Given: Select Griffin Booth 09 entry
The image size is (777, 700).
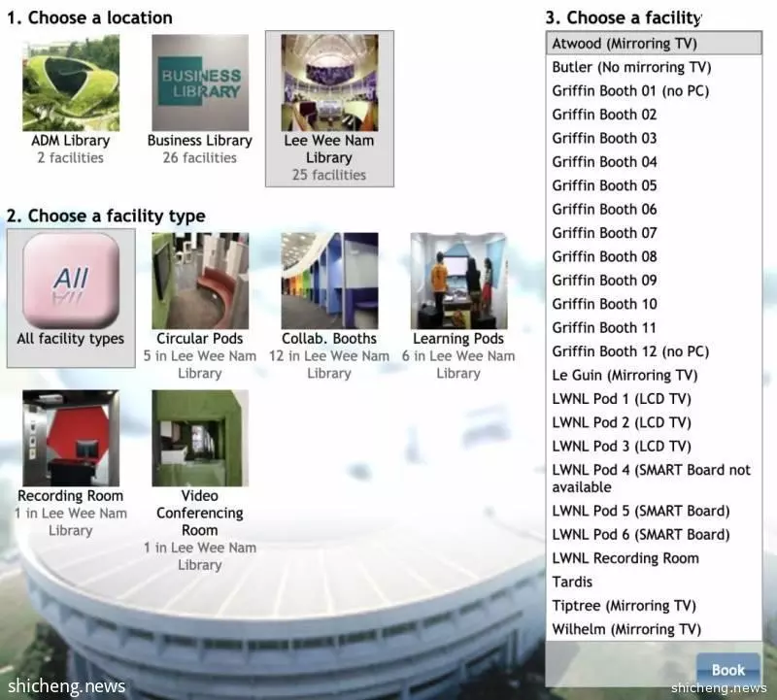Looking at the screenshot, I should click(654, 281).
